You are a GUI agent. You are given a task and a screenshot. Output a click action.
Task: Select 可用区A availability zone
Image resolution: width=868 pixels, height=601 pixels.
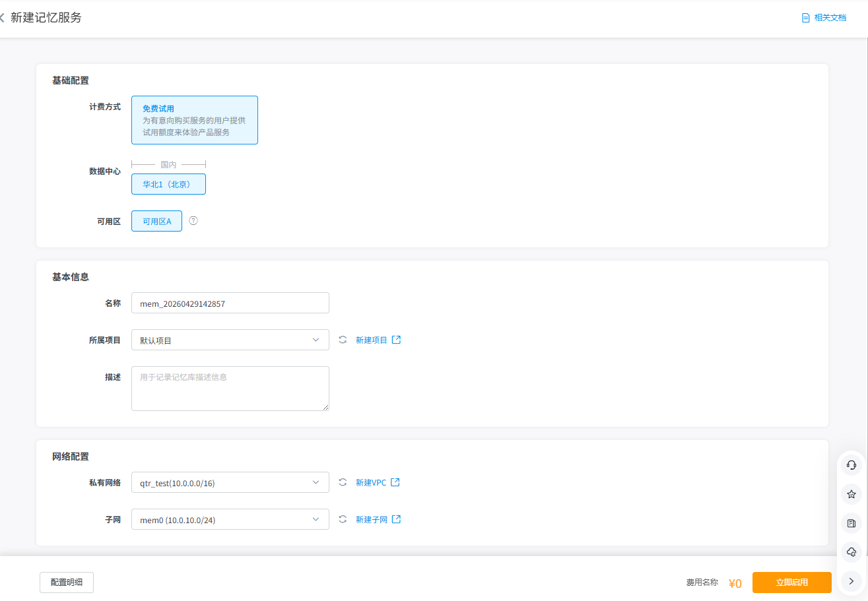(x=156, y=221)
